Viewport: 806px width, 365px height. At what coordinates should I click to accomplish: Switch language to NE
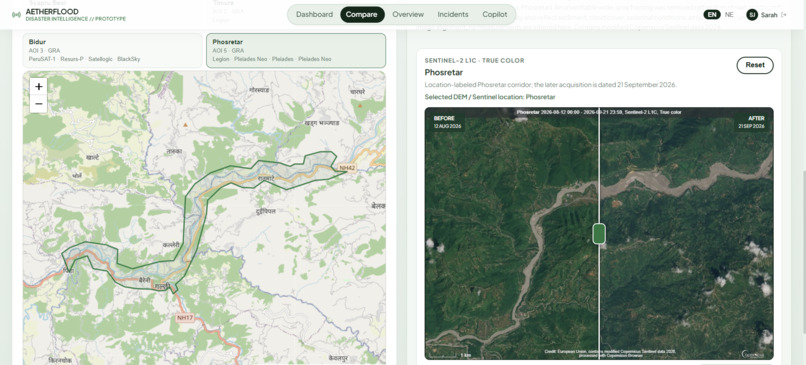tap(729, 14)
